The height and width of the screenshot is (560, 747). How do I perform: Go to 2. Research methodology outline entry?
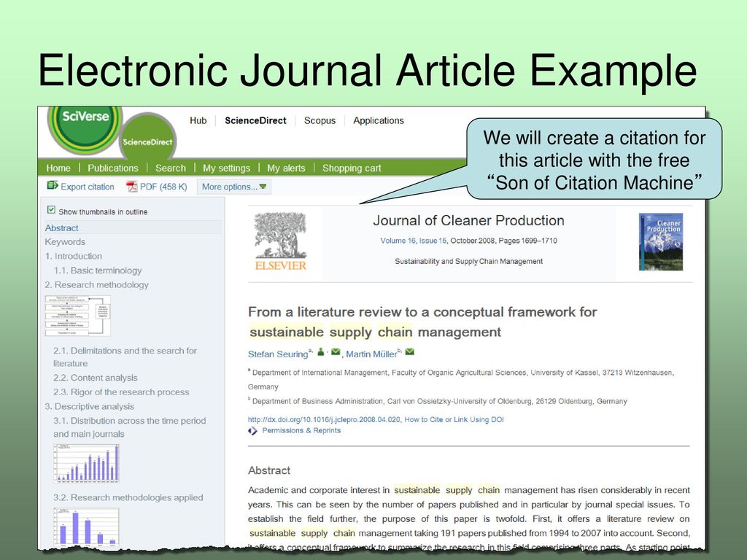click(x=97, y=285)
